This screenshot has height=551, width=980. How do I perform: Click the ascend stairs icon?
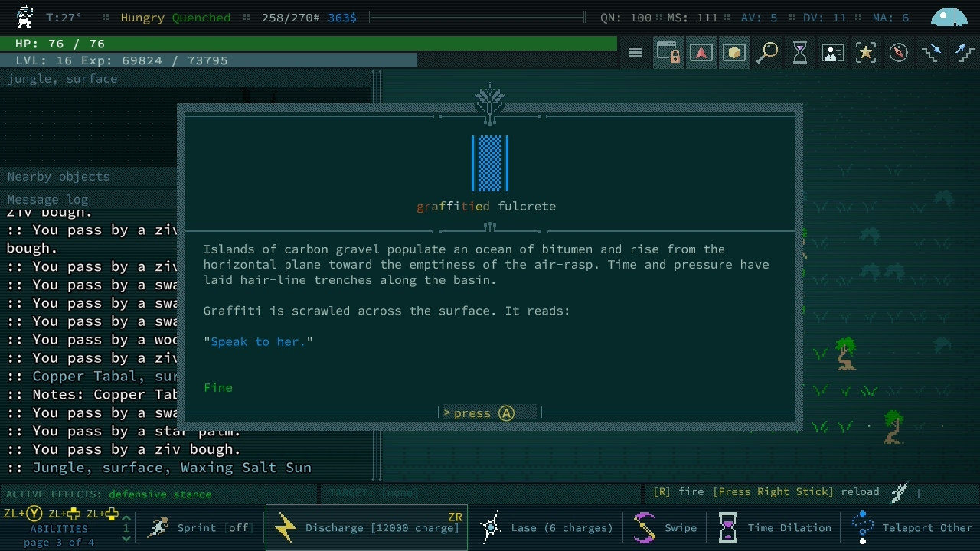tap(965, 53)
